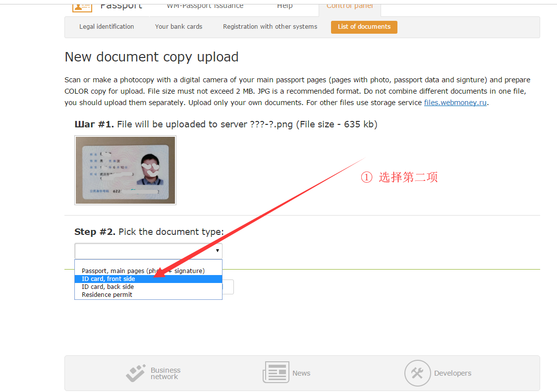Select Residence permit from list
This screenshot has height=392, width=557.
point(107,295)
